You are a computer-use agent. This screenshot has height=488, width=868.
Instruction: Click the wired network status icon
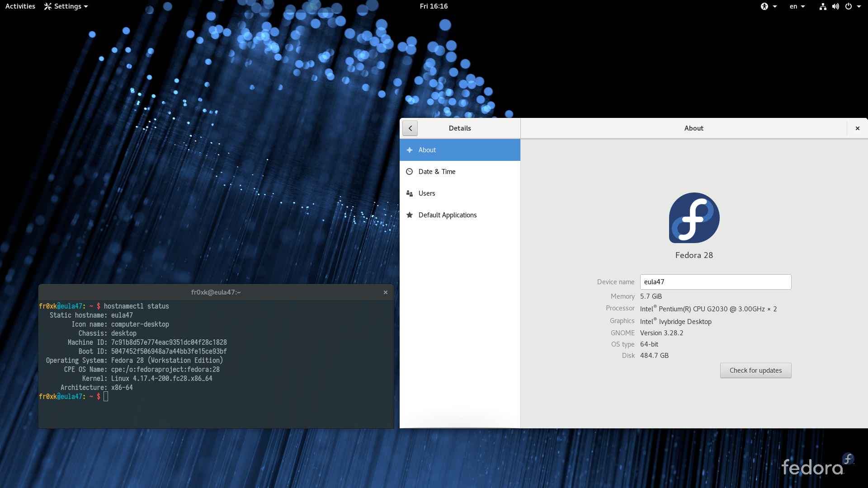coord(823,6)
